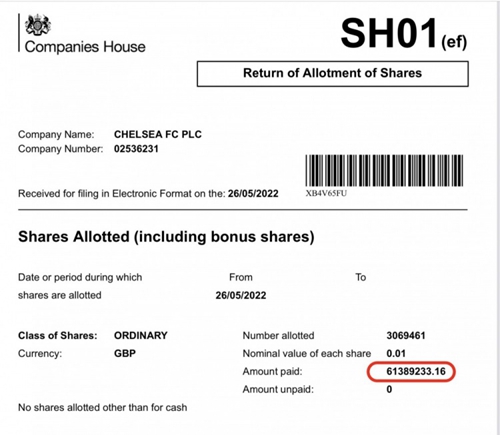500x435 pixels.
Task: Select the company name CHELSEA FC PLC
Action: (x=158, y=134)
